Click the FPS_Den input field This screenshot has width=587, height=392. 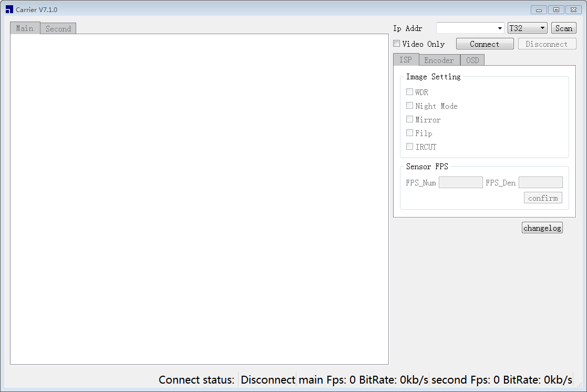tap(541, 182)
